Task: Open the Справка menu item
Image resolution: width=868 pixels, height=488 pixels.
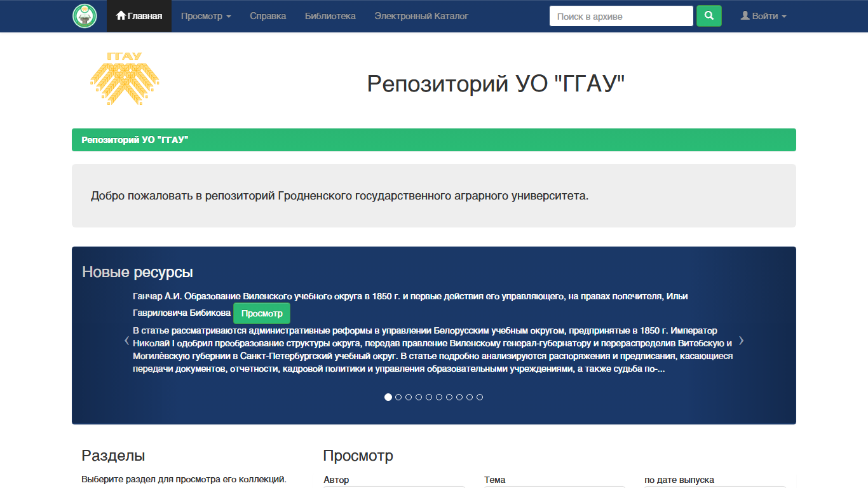Action: point(268,16)
